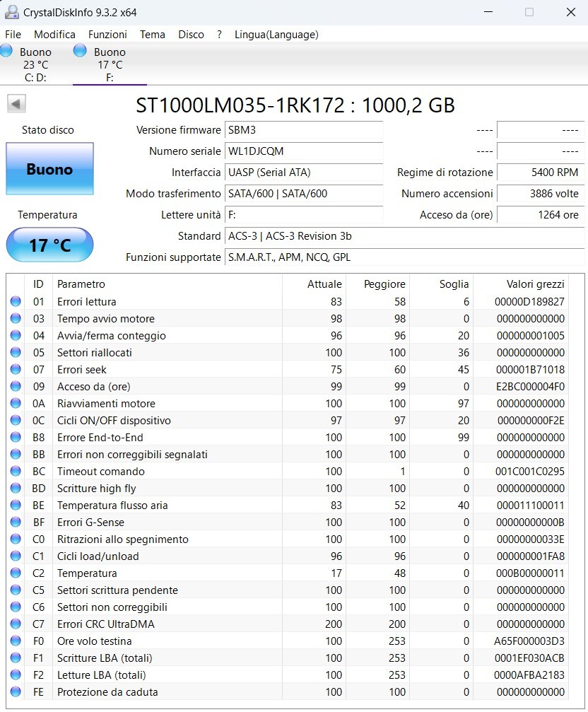Viewport: 588px width, 712px height.
Task: Click raw value 00000D189827
Action: click(x=529, y=301)
